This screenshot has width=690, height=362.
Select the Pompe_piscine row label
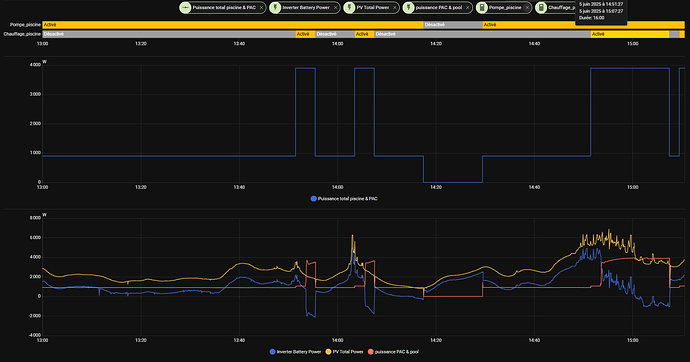pyautogui.click(x=26, y=25)
